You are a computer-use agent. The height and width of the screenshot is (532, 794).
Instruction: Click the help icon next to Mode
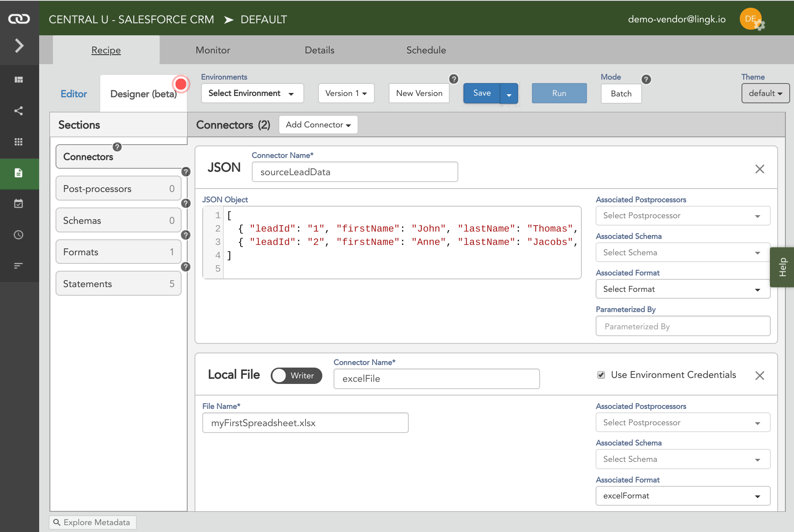click(646, 79)
